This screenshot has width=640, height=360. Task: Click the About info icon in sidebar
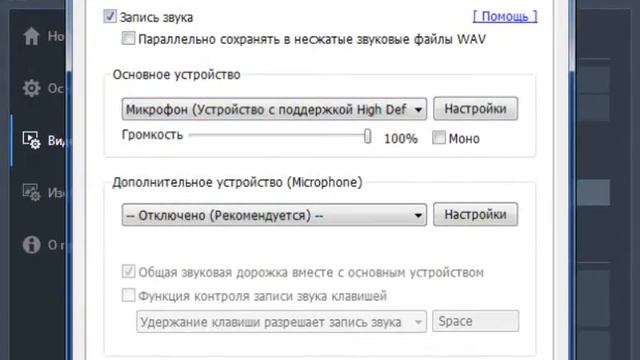[x=31, y=244]
